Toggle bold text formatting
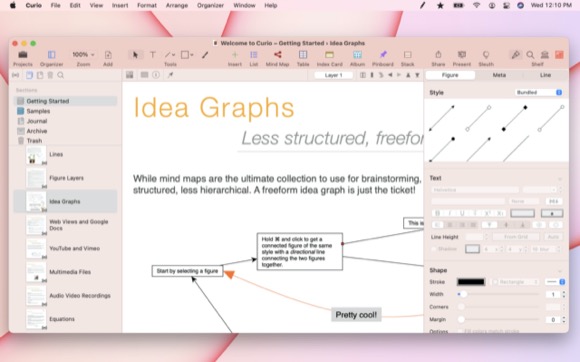 [437, 213]
